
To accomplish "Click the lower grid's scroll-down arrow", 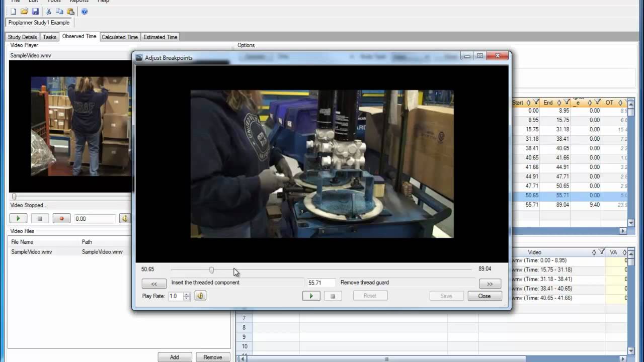I will click(x=631, y=350).
